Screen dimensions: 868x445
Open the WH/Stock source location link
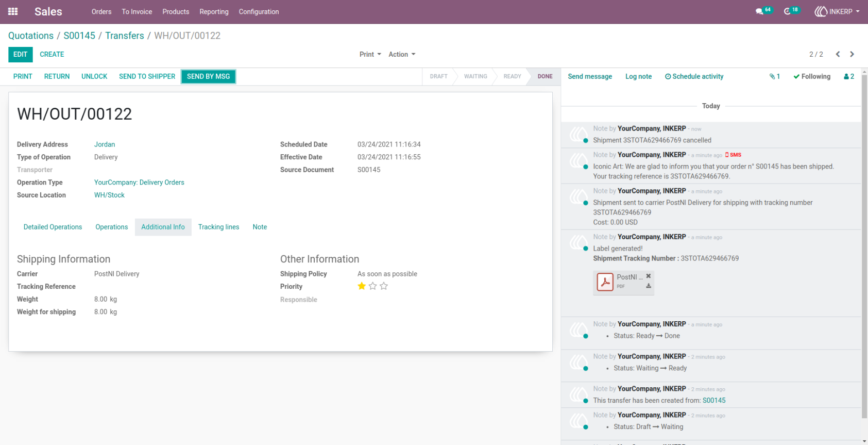109,195
